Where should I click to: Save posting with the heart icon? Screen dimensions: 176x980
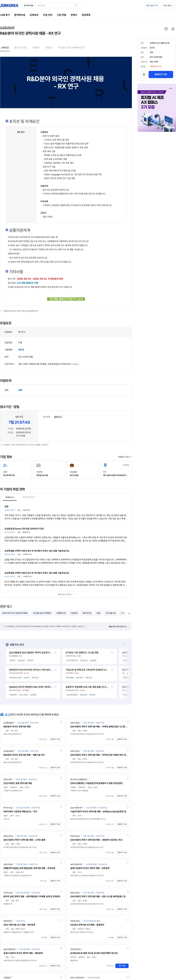point(166,29)
